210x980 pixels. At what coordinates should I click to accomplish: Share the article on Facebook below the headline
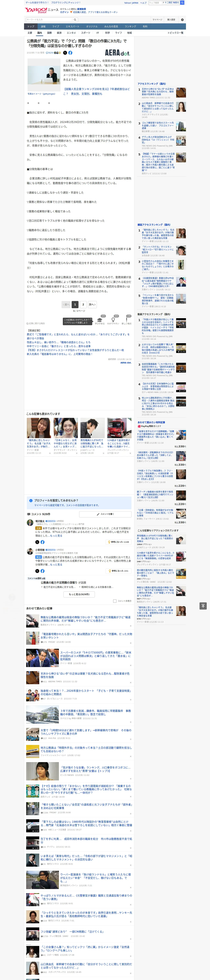(x=70, y=53)
